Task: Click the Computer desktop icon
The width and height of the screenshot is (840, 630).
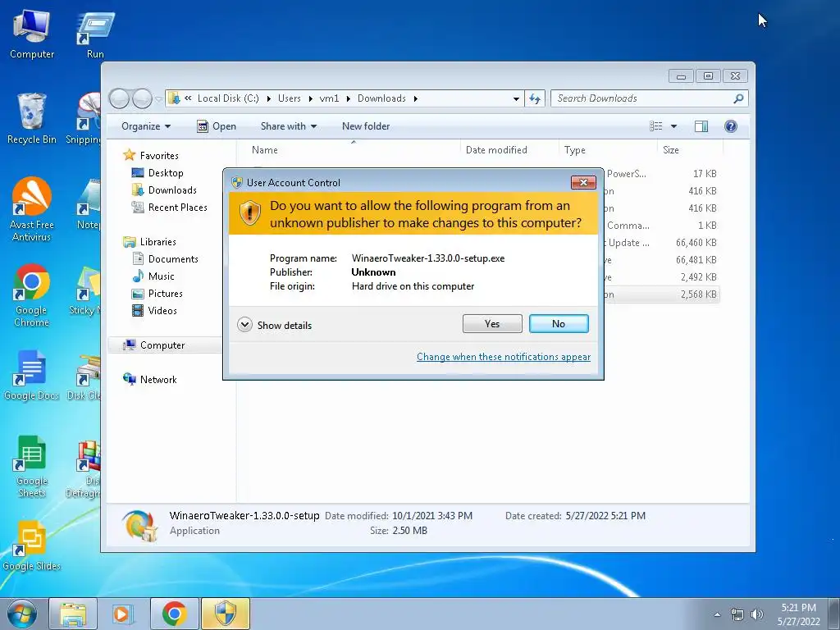Action: click(32, 33)
